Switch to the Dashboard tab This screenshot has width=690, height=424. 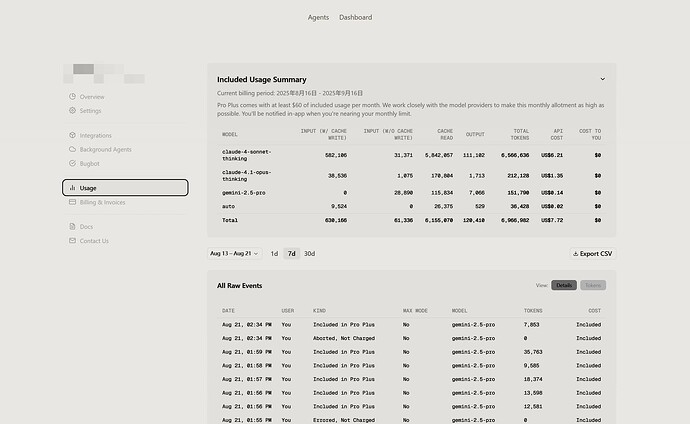tap(356, 17)
